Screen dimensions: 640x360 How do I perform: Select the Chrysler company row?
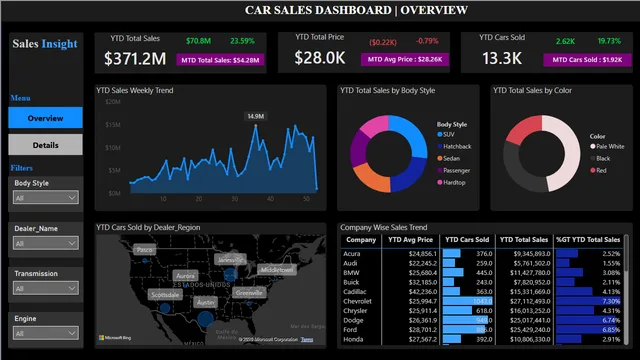482,311
